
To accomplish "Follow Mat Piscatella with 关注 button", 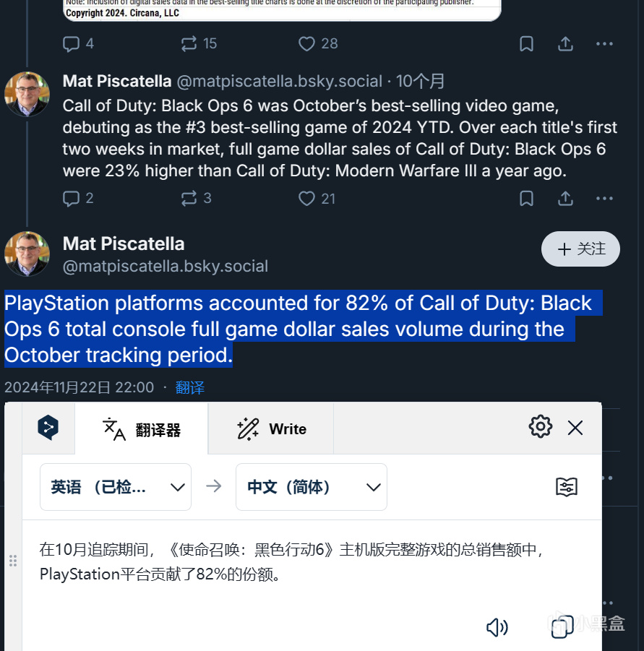I will 580,249.
